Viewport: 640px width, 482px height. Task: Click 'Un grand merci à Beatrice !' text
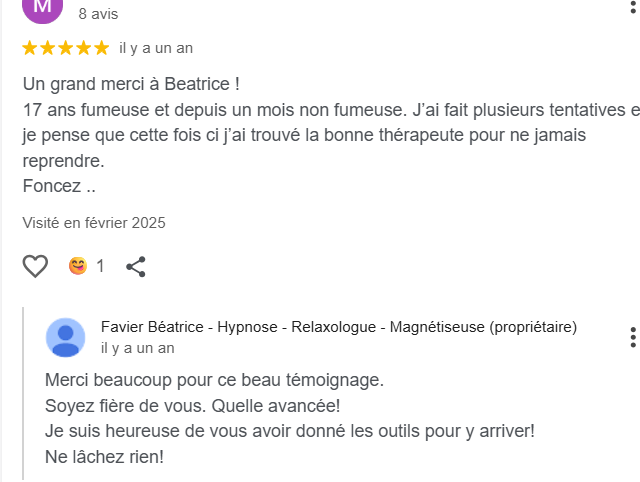131,84
